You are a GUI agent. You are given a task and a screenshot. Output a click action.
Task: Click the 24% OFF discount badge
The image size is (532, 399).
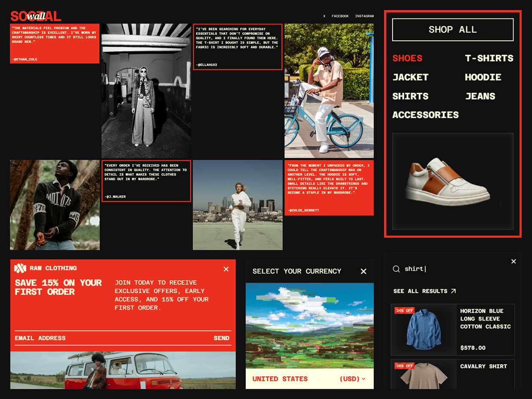coord(405,311)
